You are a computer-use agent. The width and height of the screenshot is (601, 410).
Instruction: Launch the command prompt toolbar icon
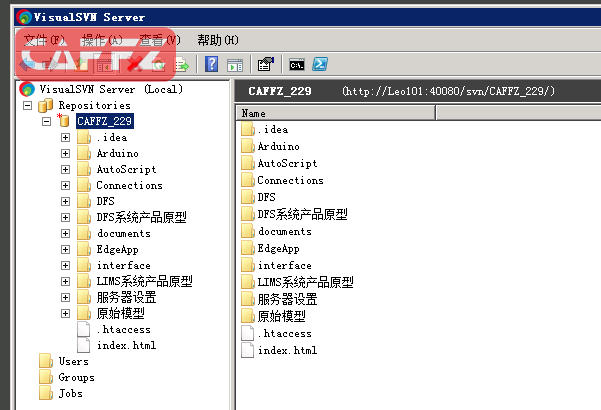[x=297, y=65]
